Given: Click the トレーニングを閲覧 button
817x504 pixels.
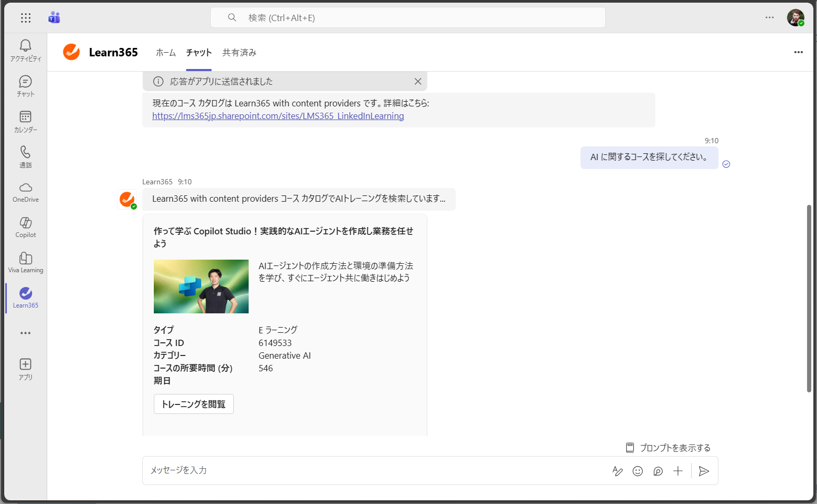Looking at the screenshot, I should point(194,404).
